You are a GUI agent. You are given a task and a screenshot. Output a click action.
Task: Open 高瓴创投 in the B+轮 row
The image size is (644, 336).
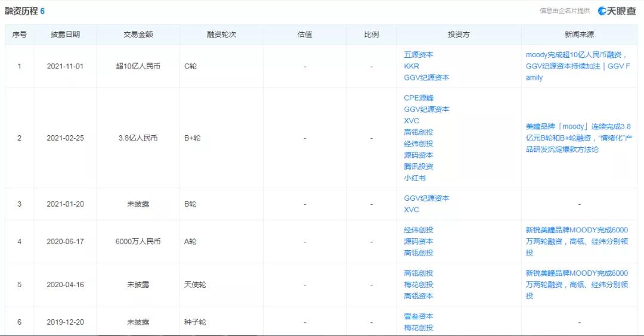(x=418, y=132)
